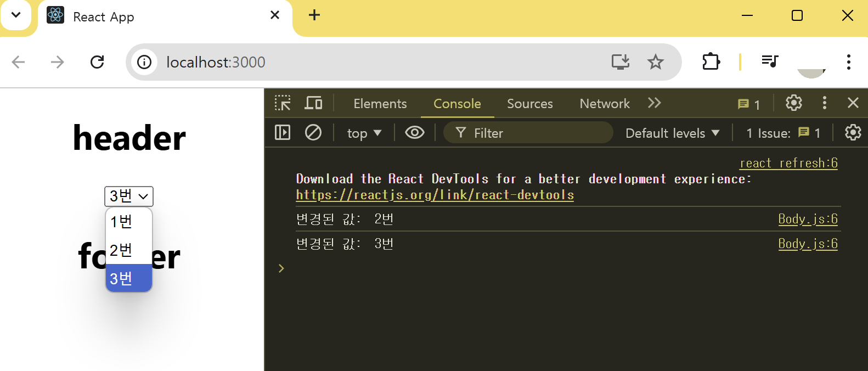View site information icon in address bar
The height and width of the screenshot is (371, 868).
144,62
